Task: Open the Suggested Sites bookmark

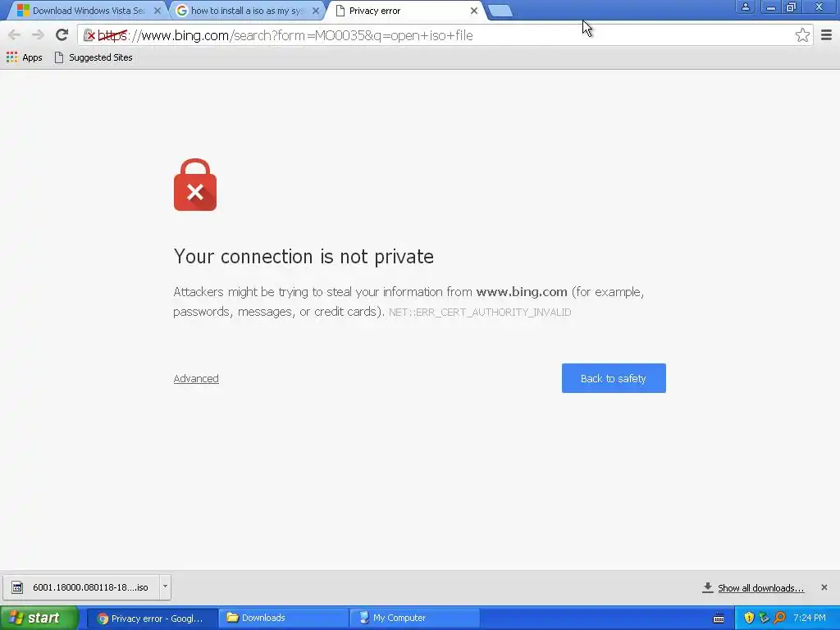Action: 94,57
